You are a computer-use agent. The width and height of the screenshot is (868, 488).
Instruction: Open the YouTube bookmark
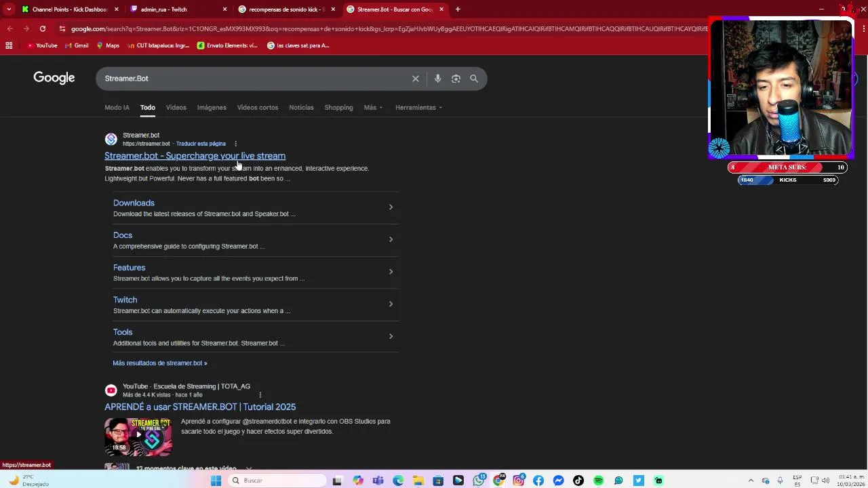tap(42, 45)
